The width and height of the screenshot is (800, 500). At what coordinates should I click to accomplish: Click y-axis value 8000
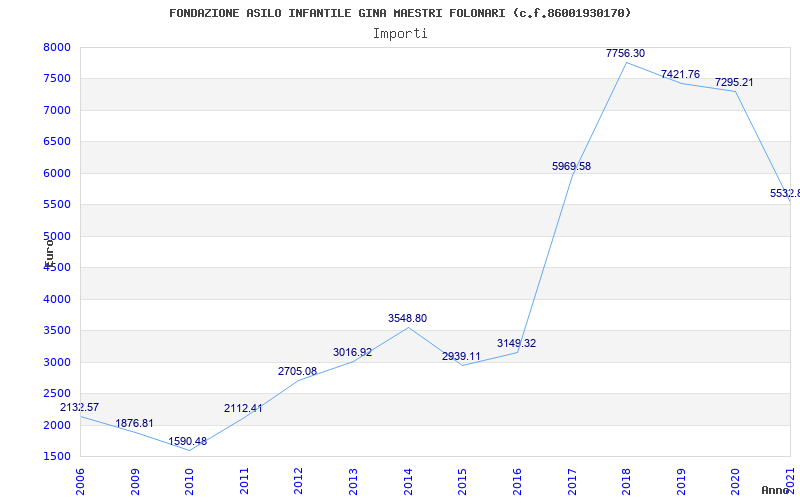tap(57, 47)
